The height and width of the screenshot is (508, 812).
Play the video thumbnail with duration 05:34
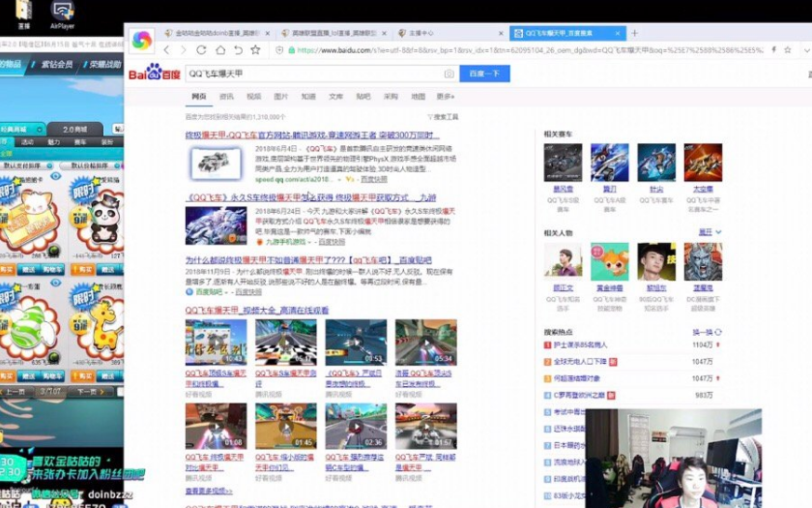point(425,343)
